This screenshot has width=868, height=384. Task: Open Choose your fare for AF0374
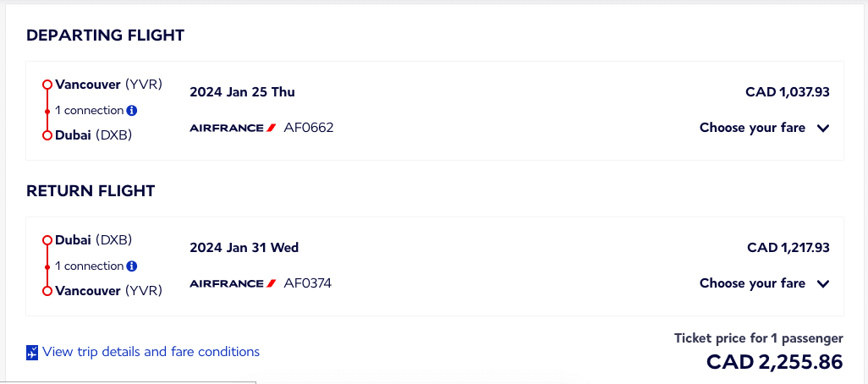click(765, 283)
